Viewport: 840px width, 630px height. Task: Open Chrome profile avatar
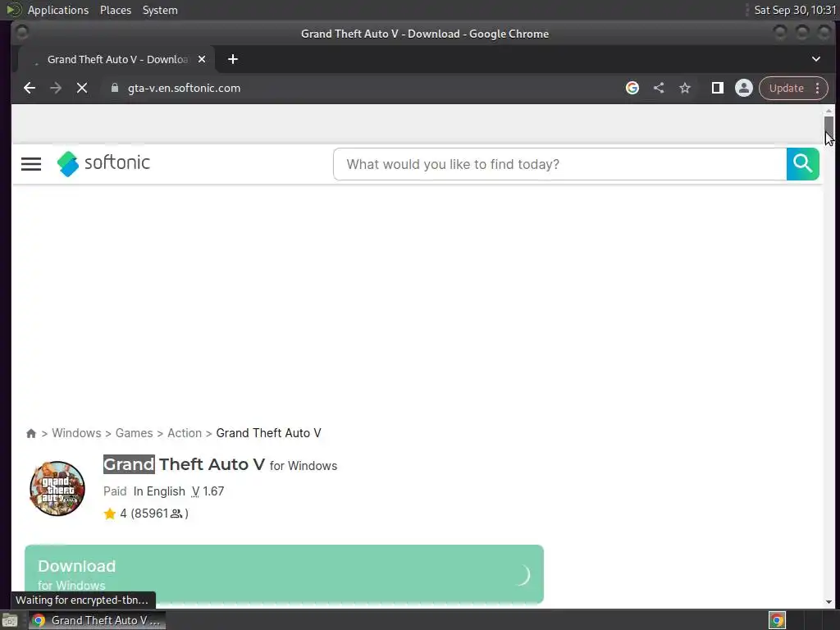(x=743, y=88)
